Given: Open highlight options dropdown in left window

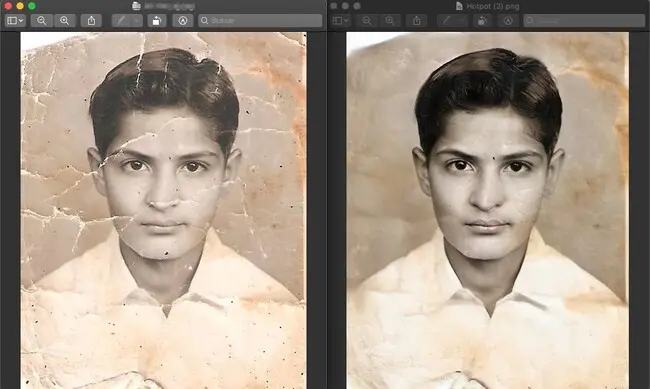Looking at the screenshot, I should pyautogui.click(x=137, y=20).
